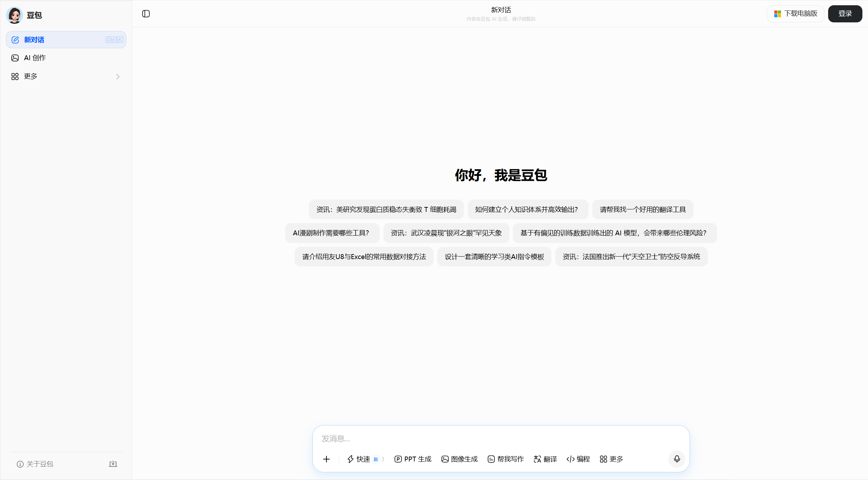Click the 更多 grid icon in input toolbar
Viewport: 868px width, 480px height.
click(603, 459)
